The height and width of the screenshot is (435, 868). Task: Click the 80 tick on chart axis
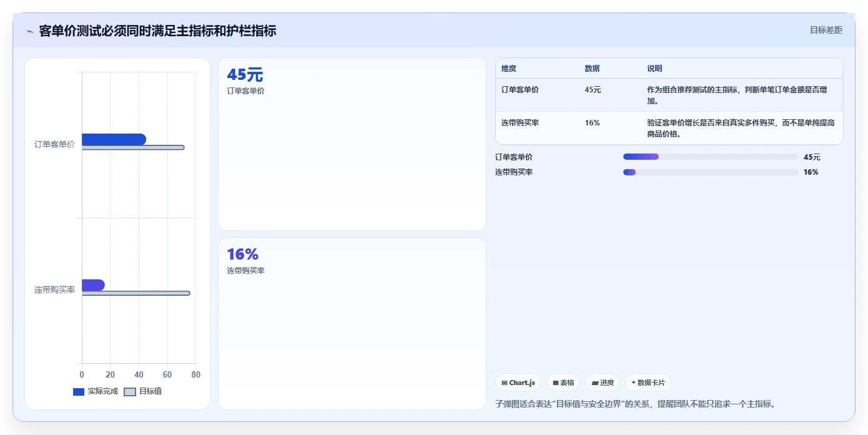point(195,374)
